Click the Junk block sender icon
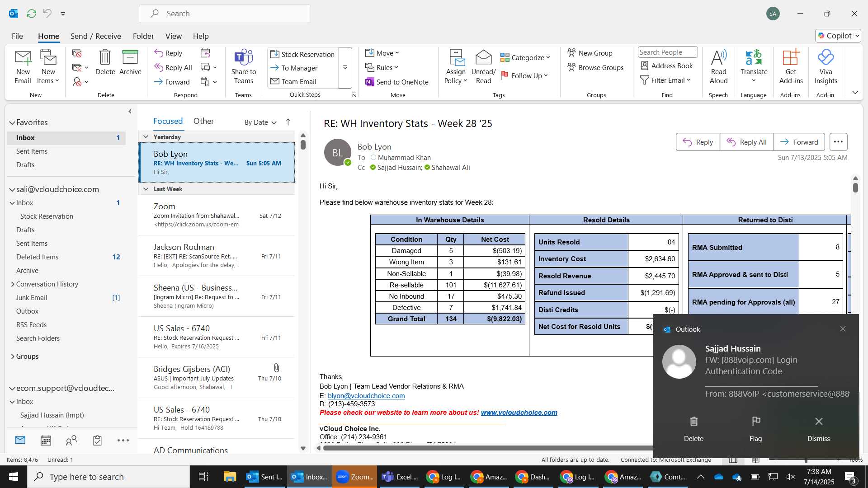 pos(77,82)
